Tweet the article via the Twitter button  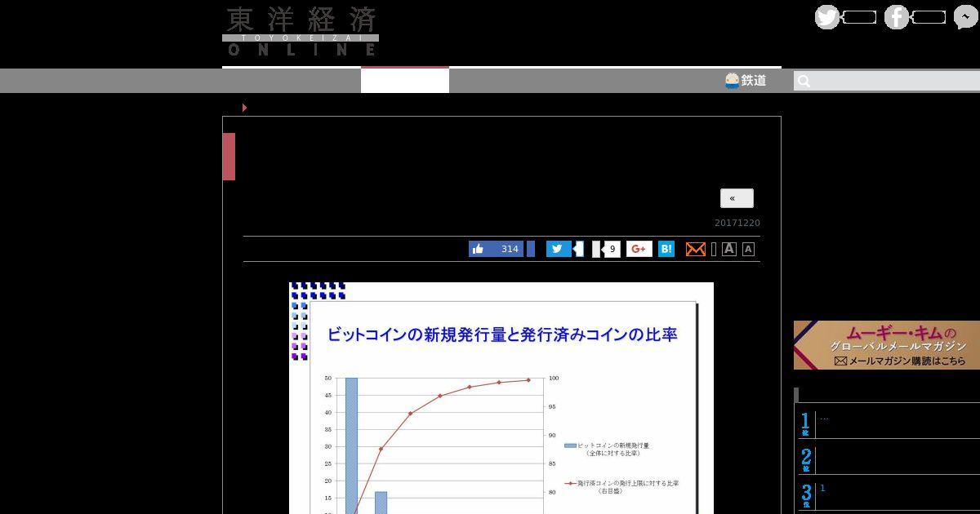click(559, 249)
